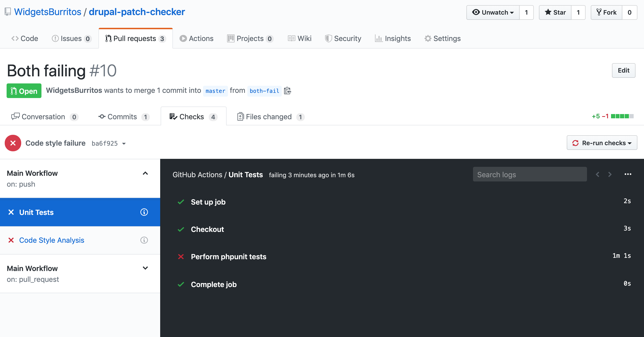Click the green check beside Set up job
This screenshot has height=337, width=644.
coord(181,202)
